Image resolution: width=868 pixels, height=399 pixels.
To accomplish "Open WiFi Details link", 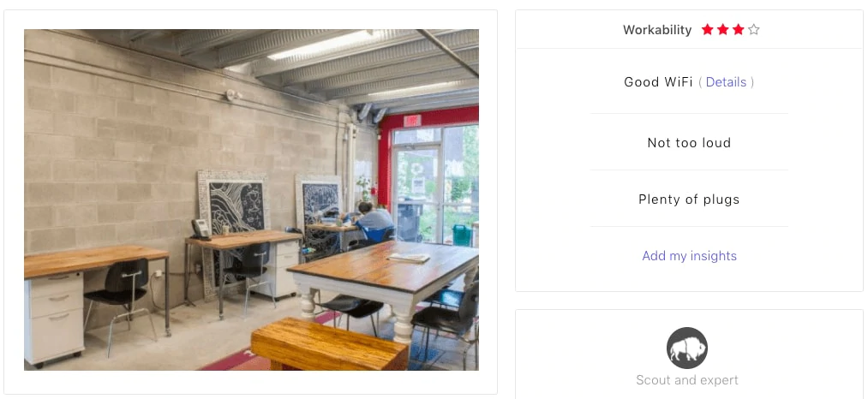I will pyautogui.click(x=726, y=82).
